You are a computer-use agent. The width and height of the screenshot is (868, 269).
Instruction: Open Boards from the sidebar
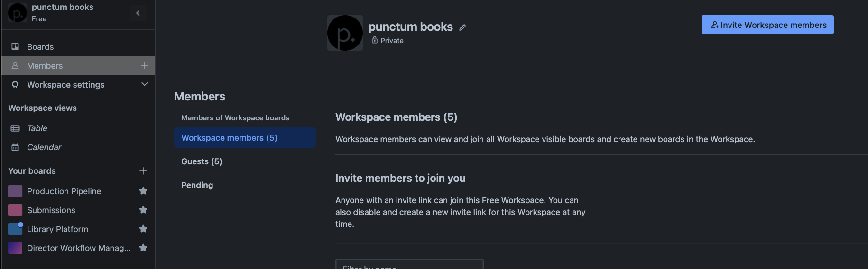40,47
